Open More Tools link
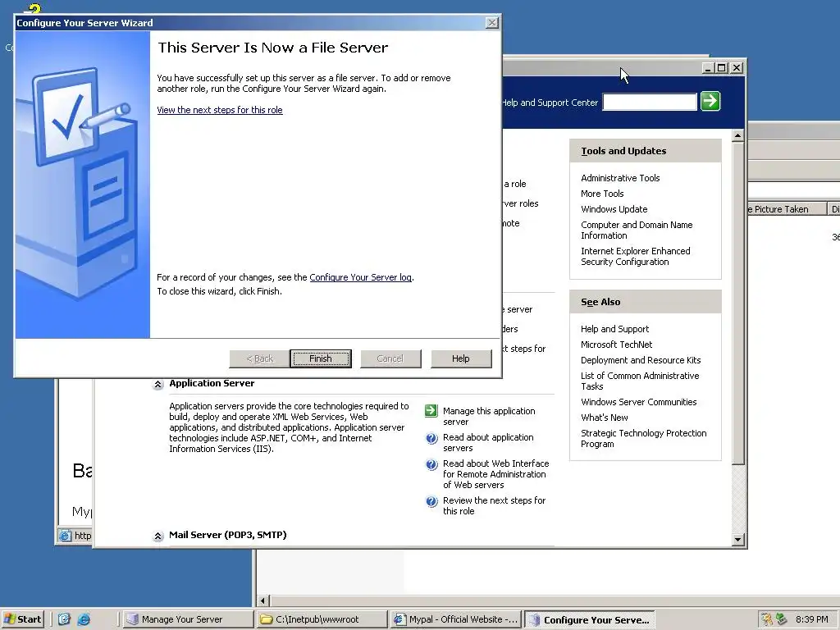This screenshot has height=630, width=840. click(x=602, y=194)
